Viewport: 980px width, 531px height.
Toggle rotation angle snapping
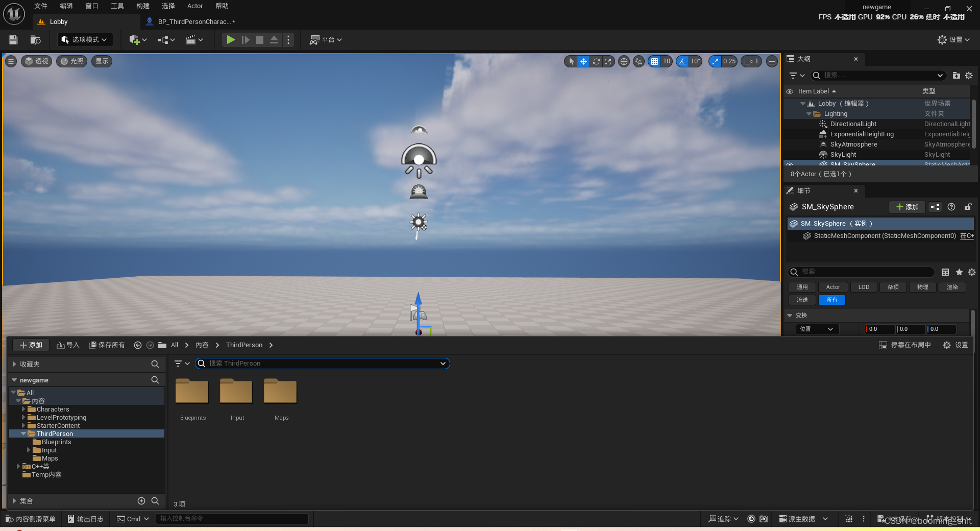click(682, 61)
